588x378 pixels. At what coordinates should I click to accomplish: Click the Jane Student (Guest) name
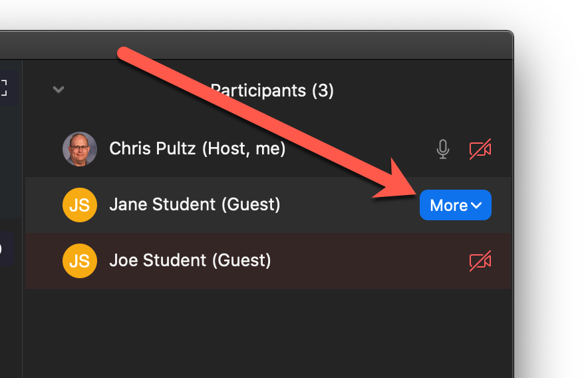(x=195, y=204)
